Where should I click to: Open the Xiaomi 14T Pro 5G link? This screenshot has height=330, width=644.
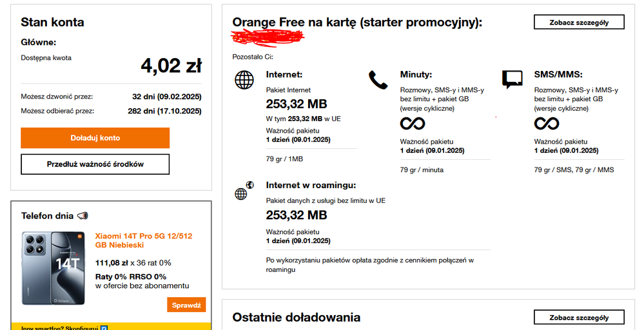pyautogui.click(x=143, y=240)
